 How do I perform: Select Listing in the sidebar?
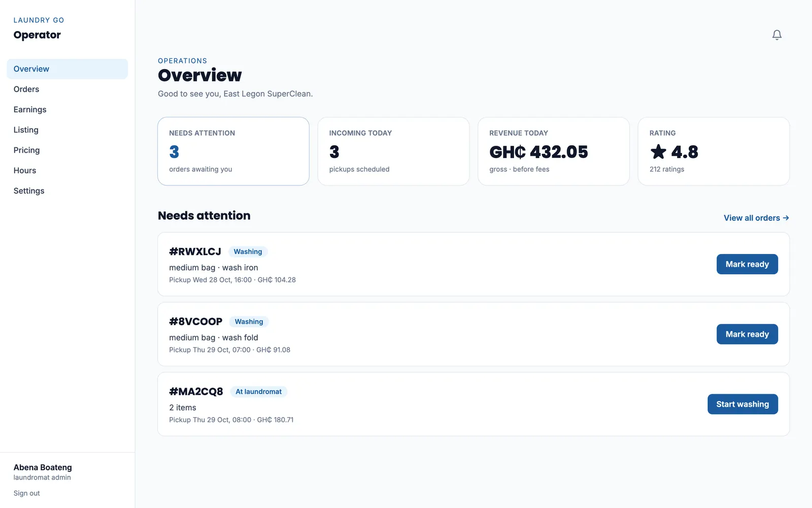(x=67, y=130)
